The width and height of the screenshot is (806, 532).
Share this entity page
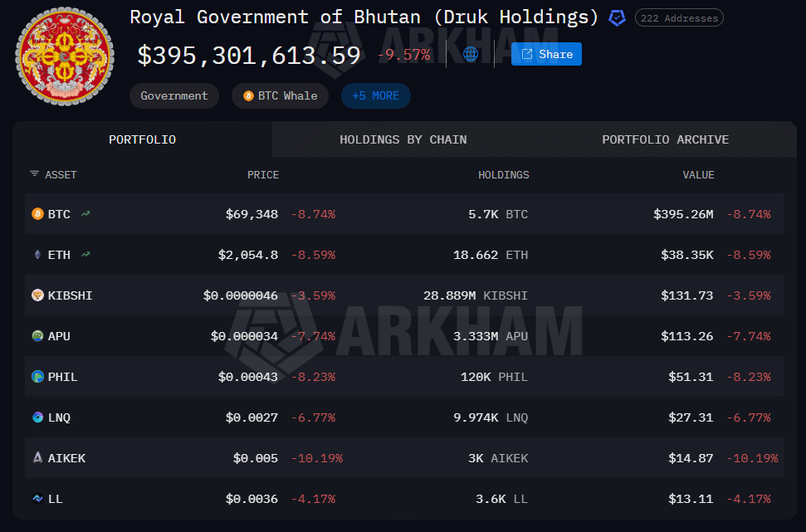coord(546,54)
